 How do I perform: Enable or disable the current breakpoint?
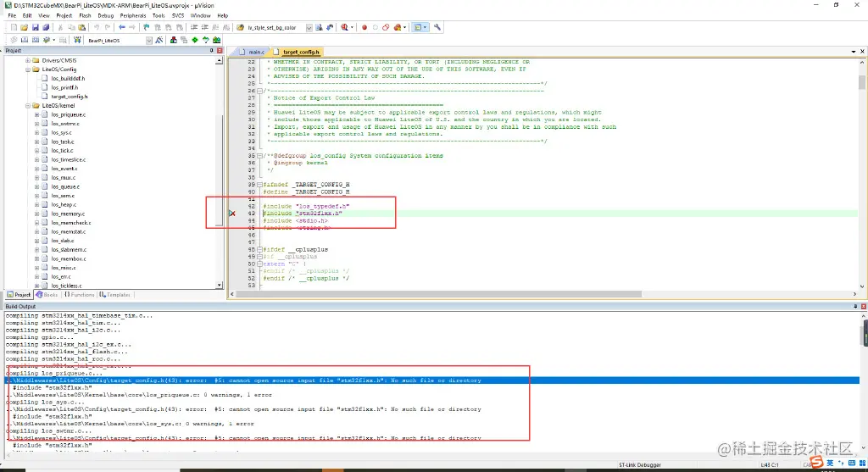375,27
